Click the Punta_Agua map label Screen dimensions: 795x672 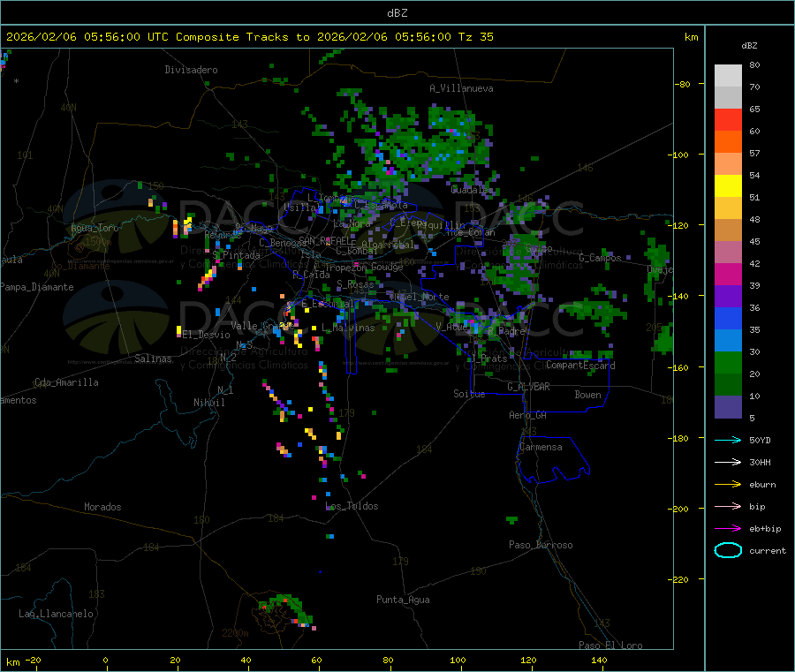click(403, 600)
